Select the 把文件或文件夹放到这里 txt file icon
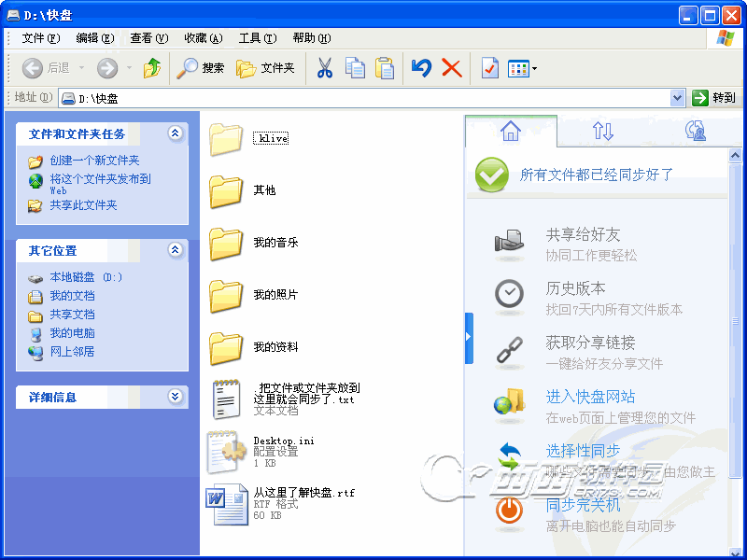The height and width of the screenshot is (560, 747). 226,399
